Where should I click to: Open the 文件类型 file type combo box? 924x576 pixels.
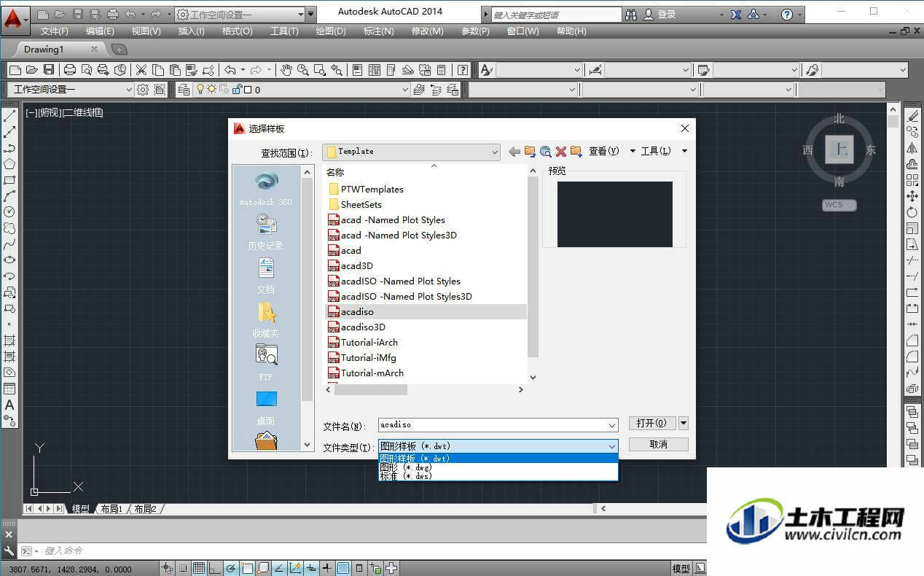pos(498,446)
